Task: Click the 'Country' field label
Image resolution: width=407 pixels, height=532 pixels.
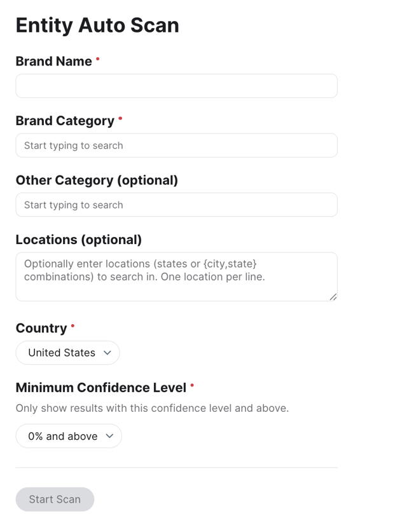Action: [41, 328]
